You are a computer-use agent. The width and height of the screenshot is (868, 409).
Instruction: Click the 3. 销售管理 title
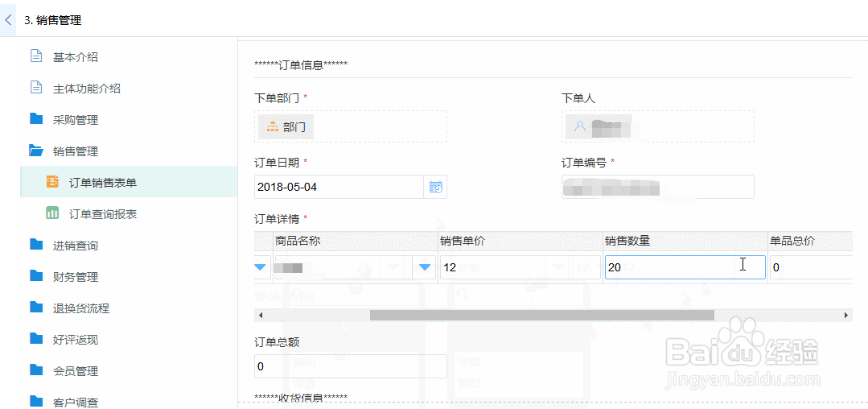point(53,20)
